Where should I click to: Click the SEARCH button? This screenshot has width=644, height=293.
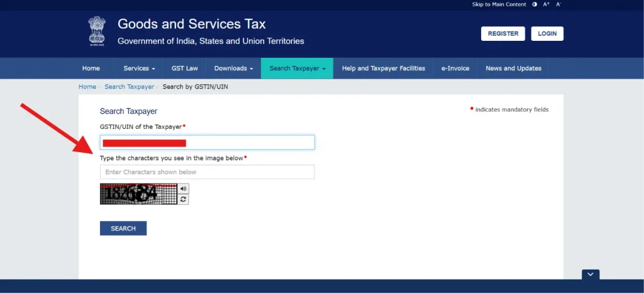coord(123,229)
